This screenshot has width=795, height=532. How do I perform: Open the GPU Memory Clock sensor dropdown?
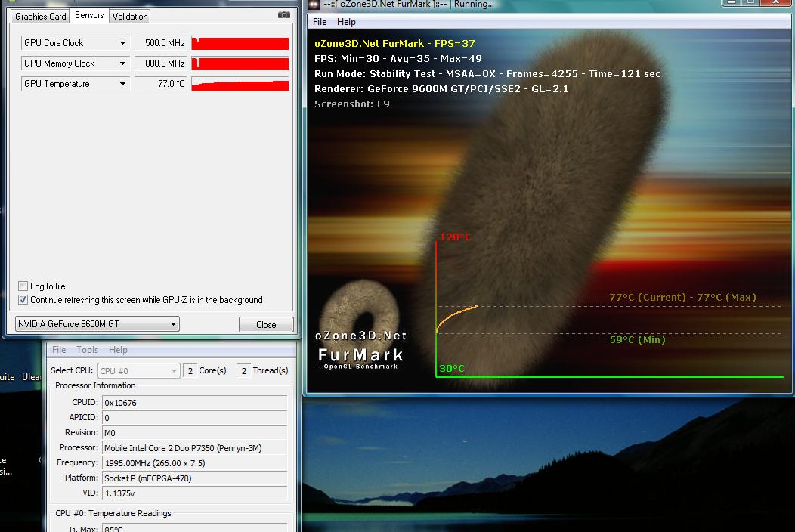tap(122, 63)
